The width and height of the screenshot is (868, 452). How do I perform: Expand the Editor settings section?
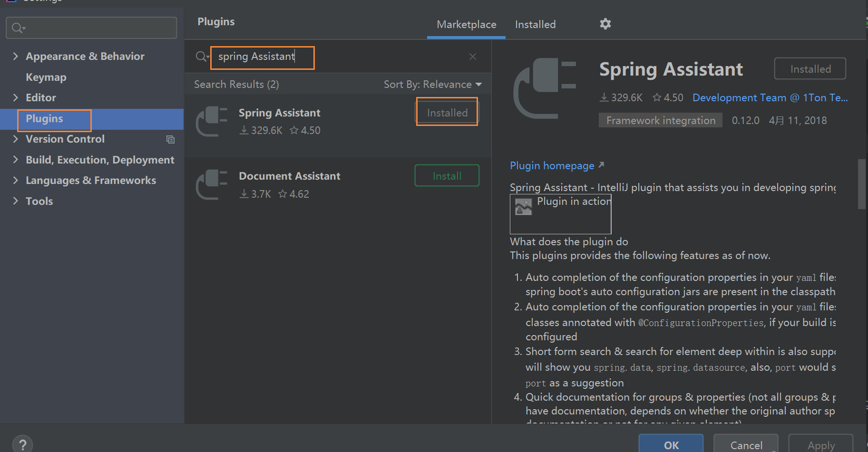coord(15,97)
